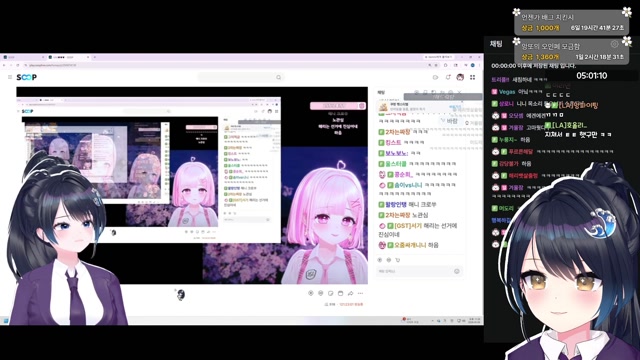Click username Vegas in dark chat overlay
Screen dimensions: 640x360
(x=507, y=92)
